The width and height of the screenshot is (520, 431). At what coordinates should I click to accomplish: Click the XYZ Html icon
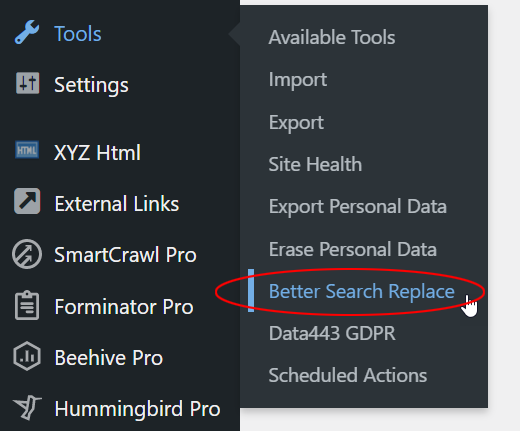(27, 150)
